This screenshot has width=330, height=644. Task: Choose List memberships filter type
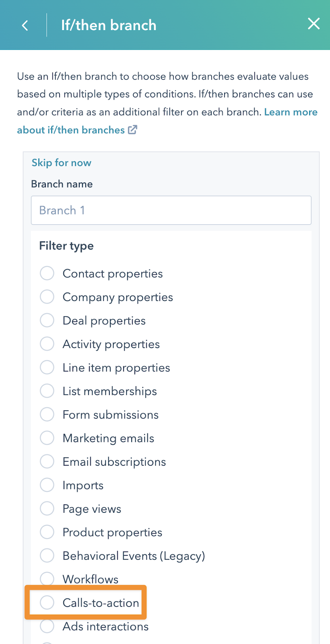coord(47,391)
